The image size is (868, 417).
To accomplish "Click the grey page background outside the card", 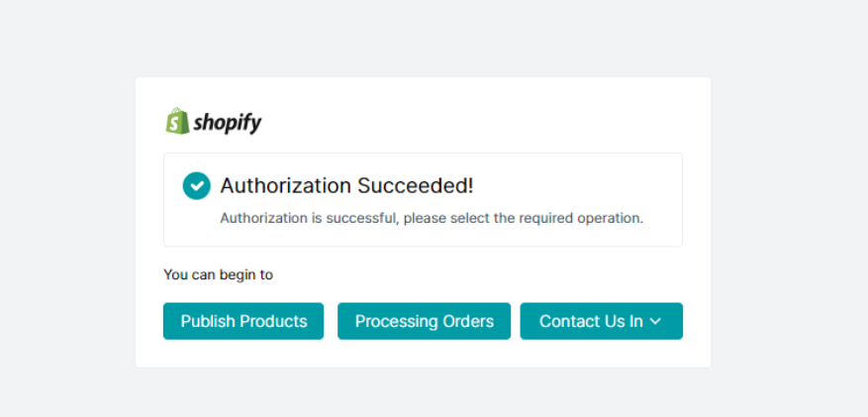I will pos(59,198).
